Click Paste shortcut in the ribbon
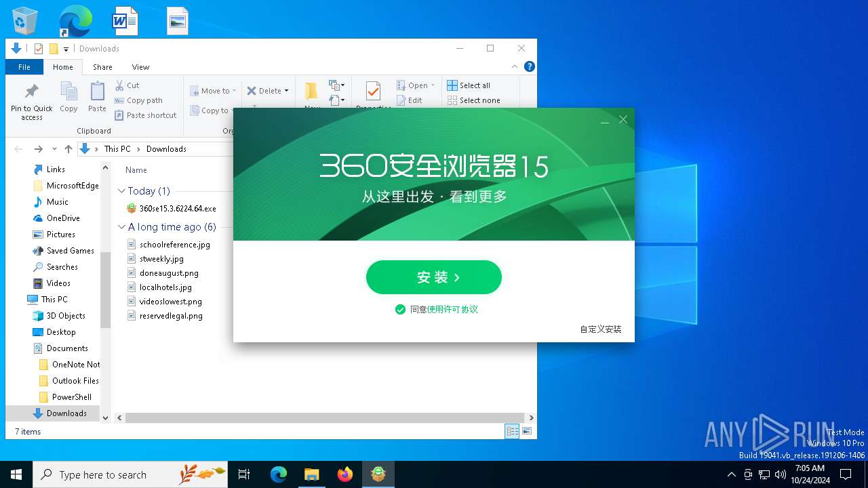 point(145,115)
